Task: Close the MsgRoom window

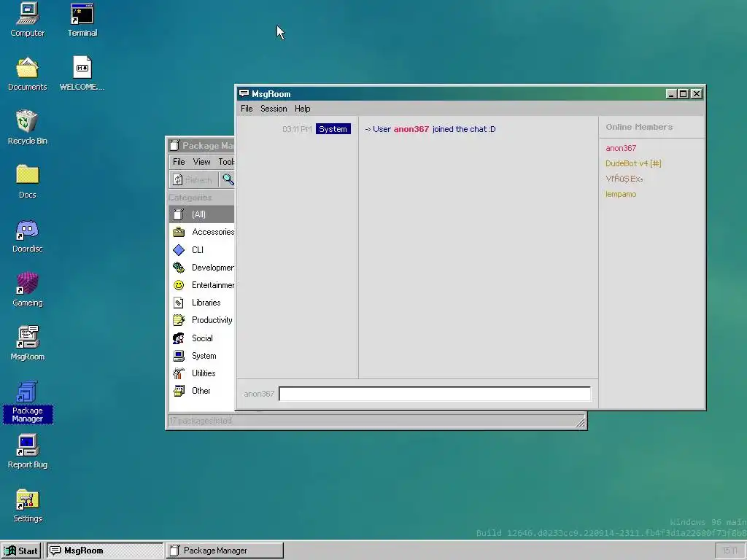Action: pyautogui.click(x=696, y=94)
